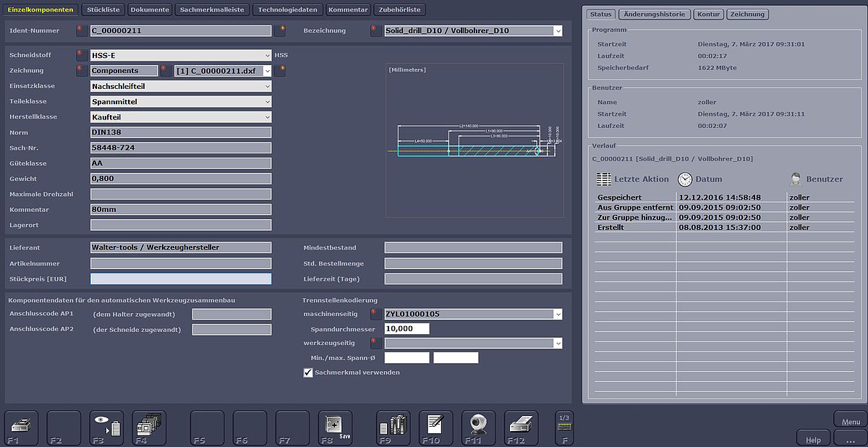This screenshot has width=868, height=447.
Task: Expand the Schneidstoff HSS-E dropdown
Action: click(x=267, y=55)
